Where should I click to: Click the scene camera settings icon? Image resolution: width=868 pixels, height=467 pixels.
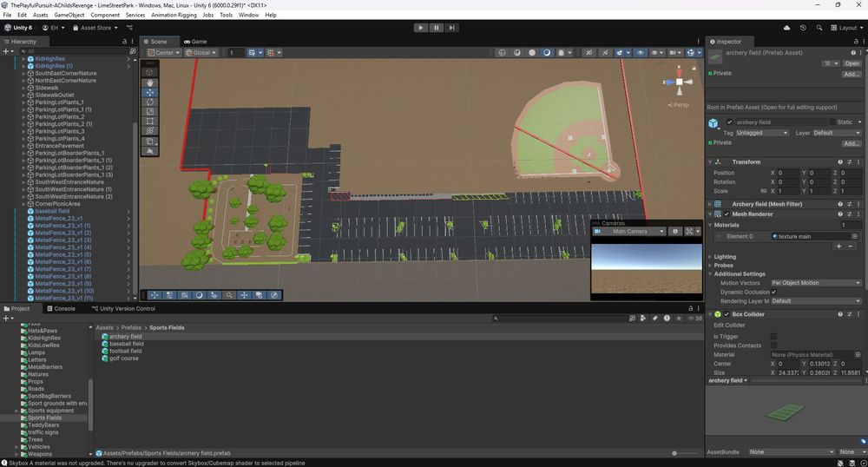pos(674,53)
